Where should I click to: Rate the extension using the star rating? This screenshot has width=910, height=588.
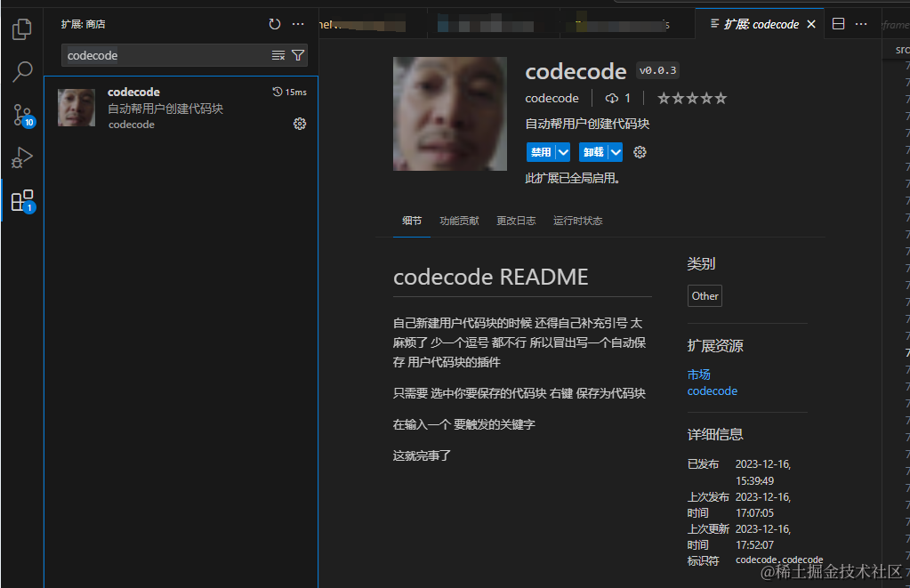[690, 98]
